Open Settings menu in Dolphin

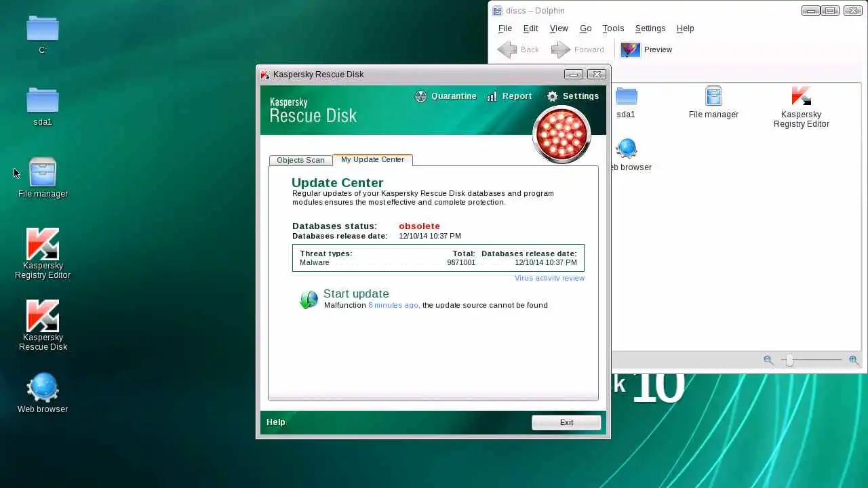[650, 28]
